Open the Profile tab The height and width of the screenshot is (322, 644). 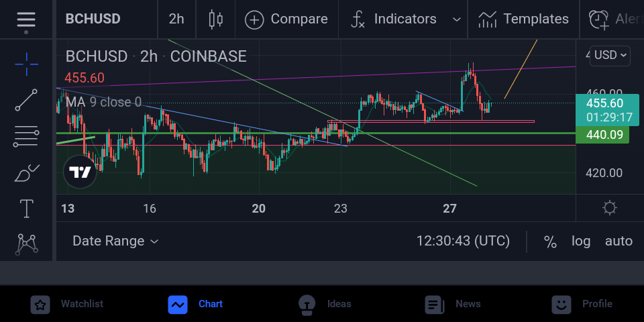[582, 304]
